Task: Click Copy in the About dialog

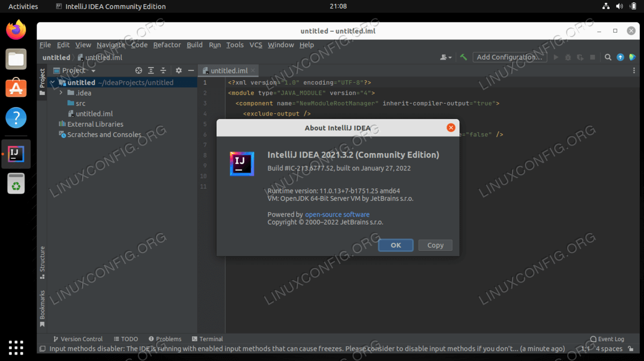Action: pos(435,245)
